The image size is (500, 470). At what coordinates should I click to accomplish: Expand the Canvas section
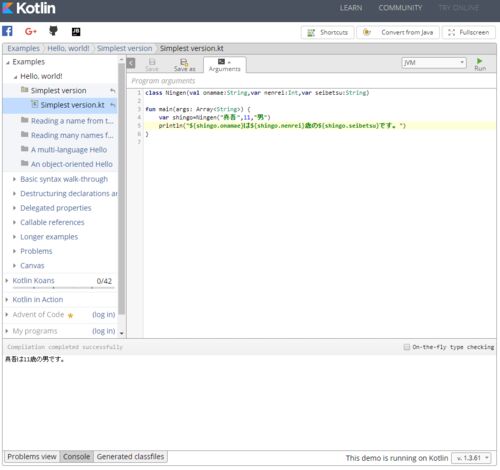[14, 266]
